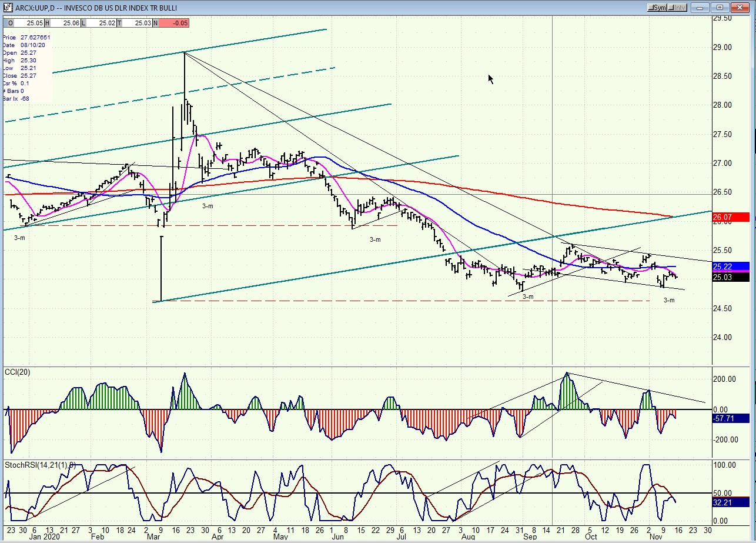756x543 pixels.
Task: Close the UUP chart window
Action: click(739, 8)
